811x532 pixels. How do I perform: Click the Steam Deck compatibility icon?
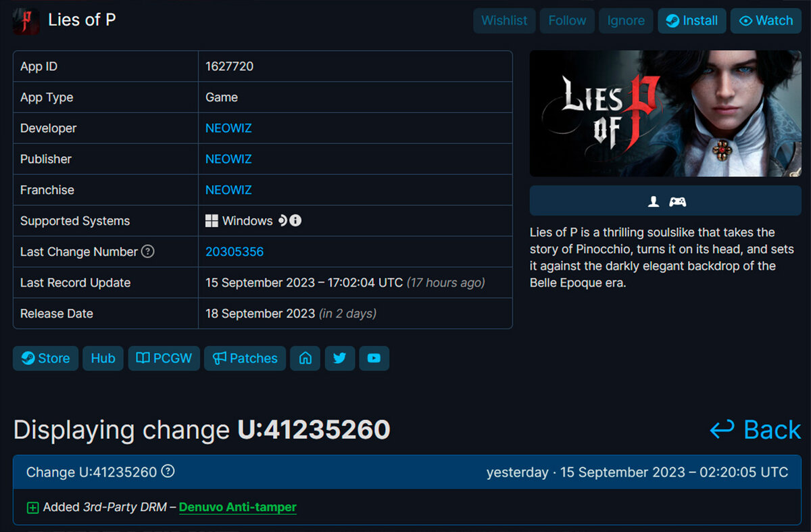coord(282,221)
